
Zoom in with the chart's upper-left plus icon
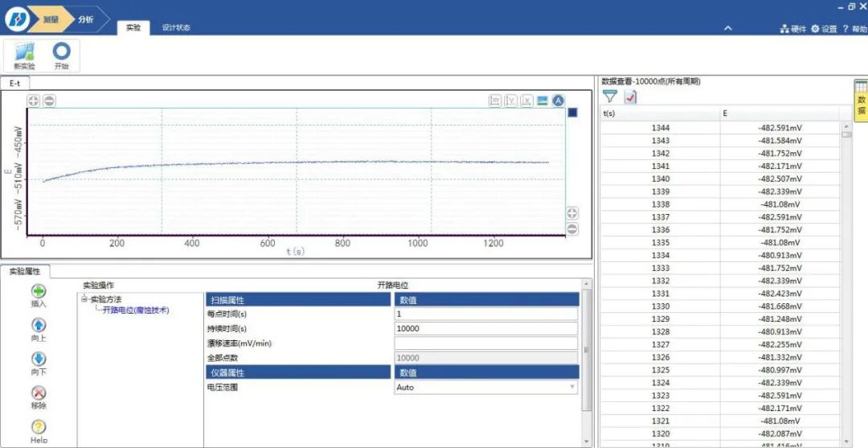(x=34, y=101)
